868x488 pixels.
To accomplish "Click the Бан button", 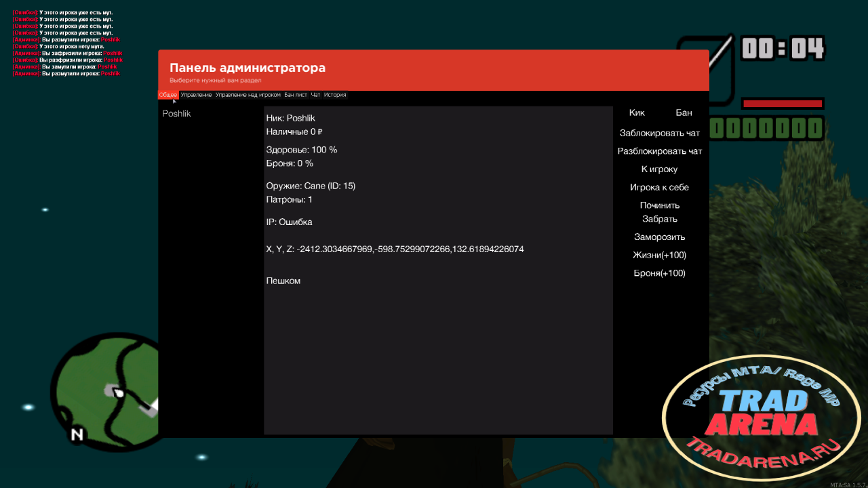I will pyautogui.click(x=684, y=113).
